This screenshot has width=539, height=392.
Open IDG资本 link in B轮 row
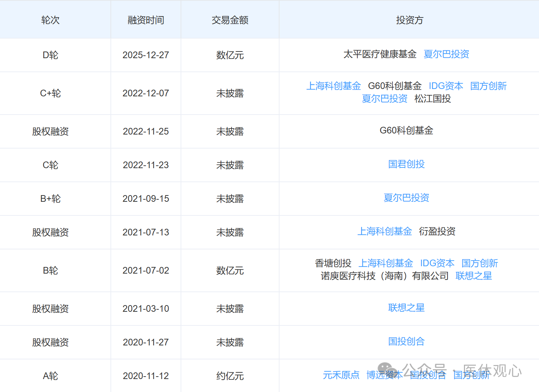437,263
